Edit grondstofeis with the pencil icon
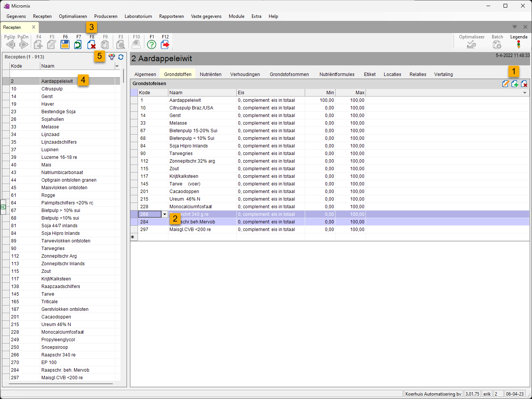 505,84
